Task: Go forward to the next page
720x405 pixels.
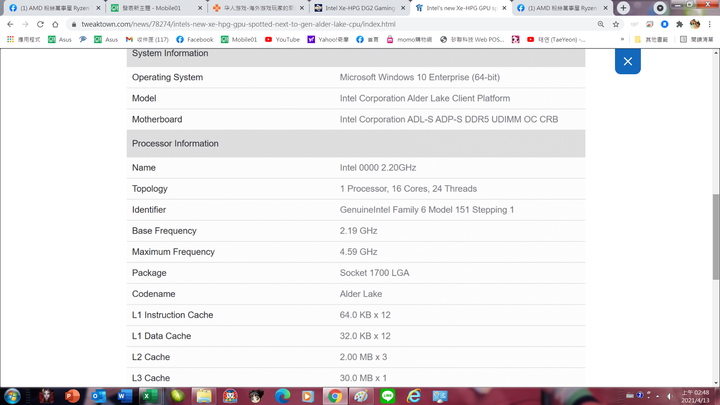Action: coord(25,24)
